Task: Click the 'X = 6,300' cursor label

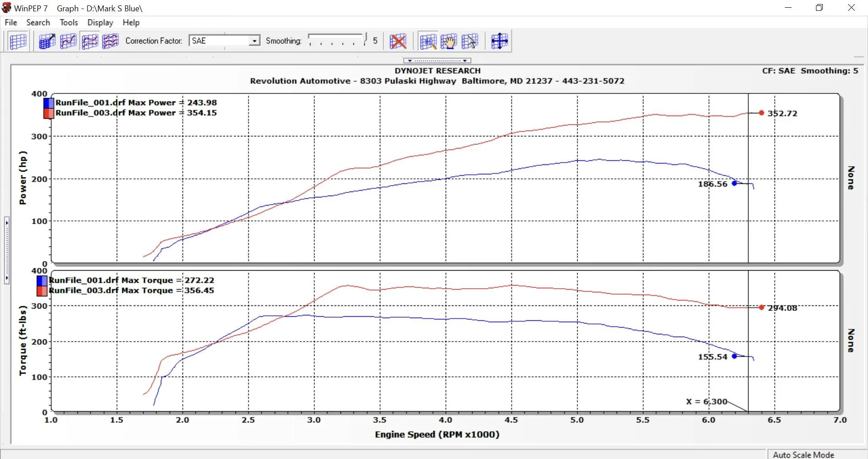Action: click(x=707, y=402)
